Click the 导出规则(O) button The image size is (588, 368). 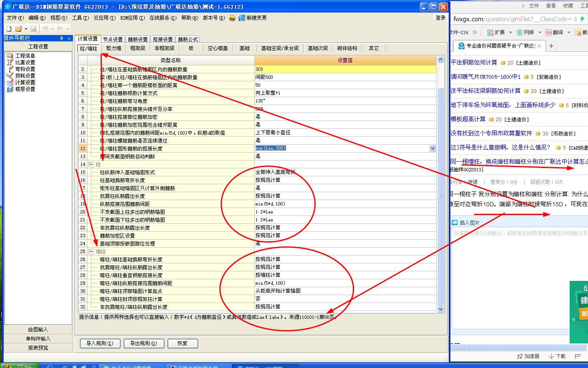(143, 343)
